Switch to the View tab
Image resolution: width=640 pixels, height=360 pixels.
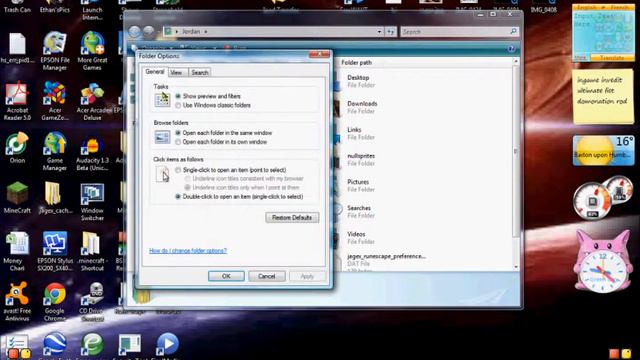(x=176, y=73)
